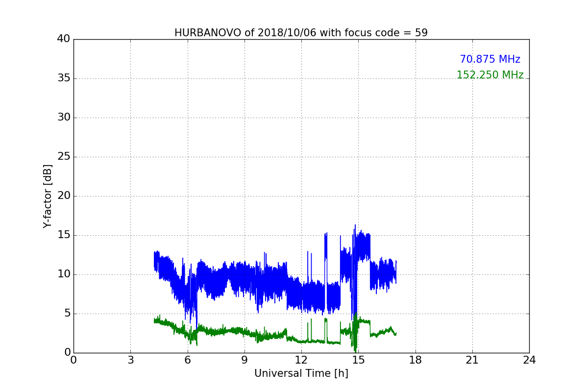588x392 pixels.
Task: Click x-axis tick label '9'
Action: 245,360
